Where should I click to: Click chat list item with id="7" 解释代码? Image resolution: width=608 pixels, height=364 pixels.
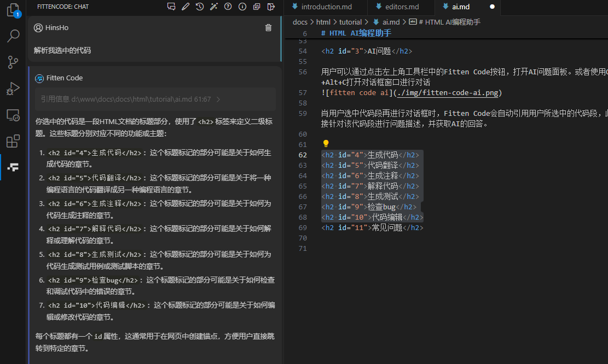pos(159,234)
